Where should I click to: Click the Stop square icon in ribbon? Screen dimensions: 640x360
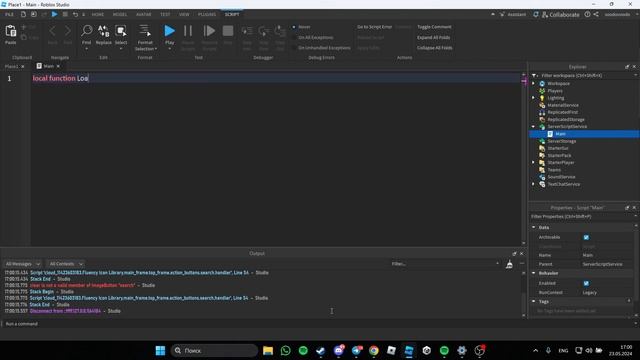click(228, 31)
